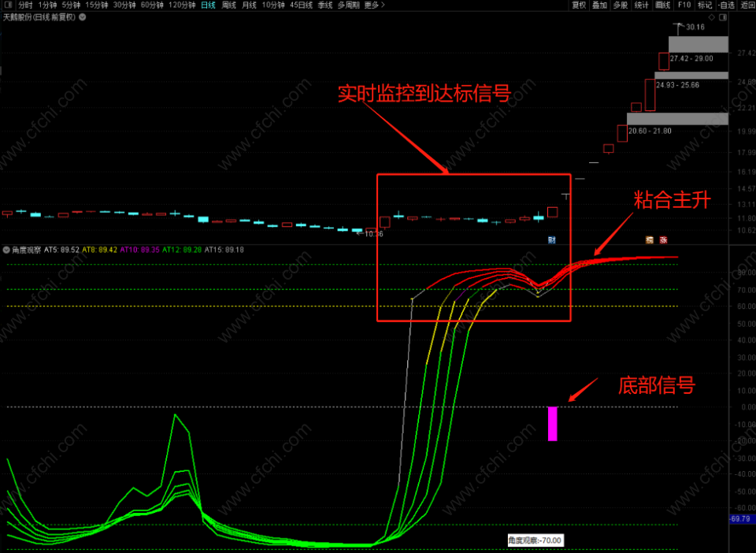
Task: Click the 角度观察 indicator name
Action: 27,250
